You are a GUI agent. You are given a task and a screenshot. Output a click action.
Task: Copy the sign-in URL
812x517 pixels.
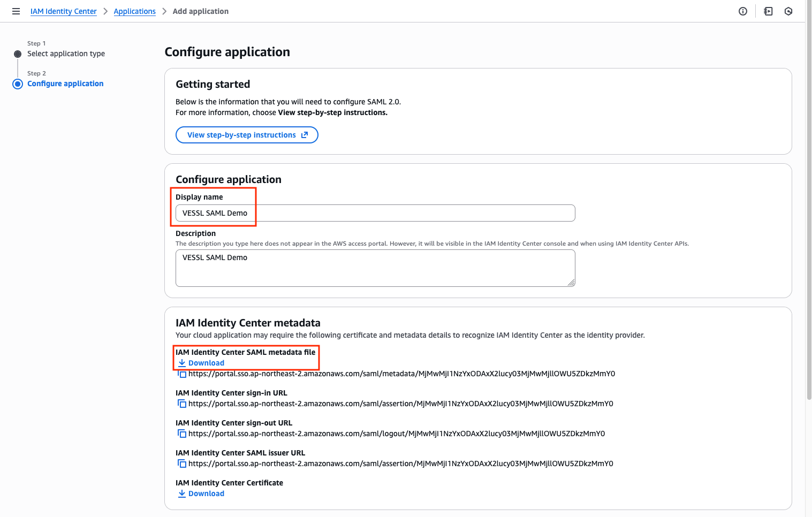[x=182, y=404]
